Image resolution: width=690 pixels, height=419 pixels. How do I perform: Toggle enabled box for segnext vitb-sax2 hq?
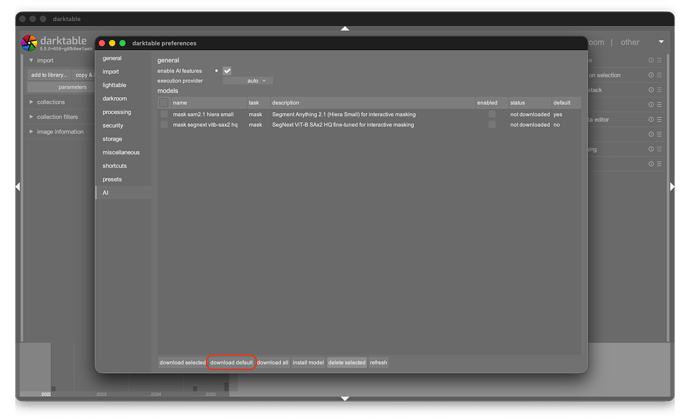pos(492,125)
